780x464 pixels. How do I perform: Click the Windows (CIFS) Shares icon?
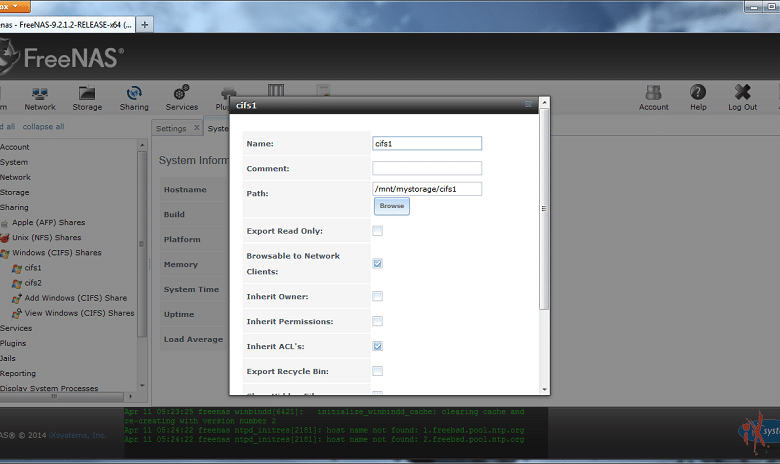click(x=4, y=253)
